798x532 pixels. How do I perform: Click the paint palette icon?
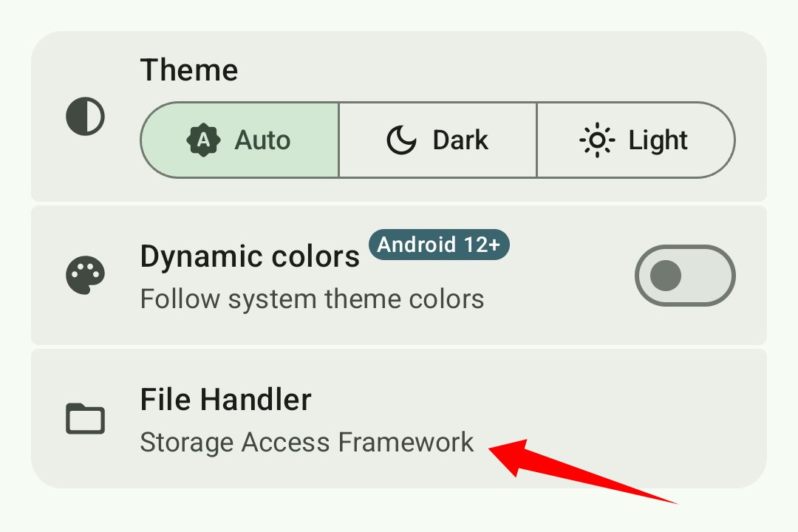pos(86,276)
